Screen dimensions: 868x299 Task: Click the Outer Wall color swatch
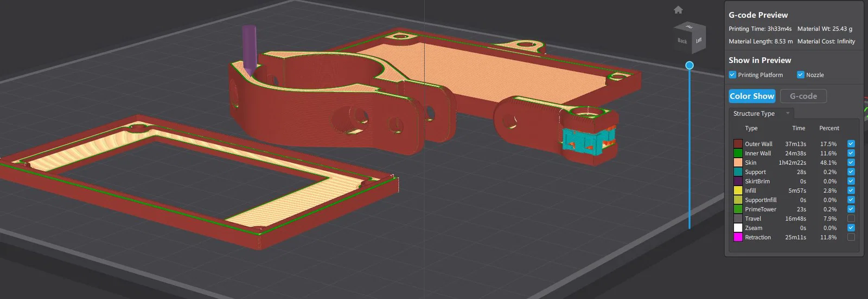pyautogui.click(x=738, y=144)
